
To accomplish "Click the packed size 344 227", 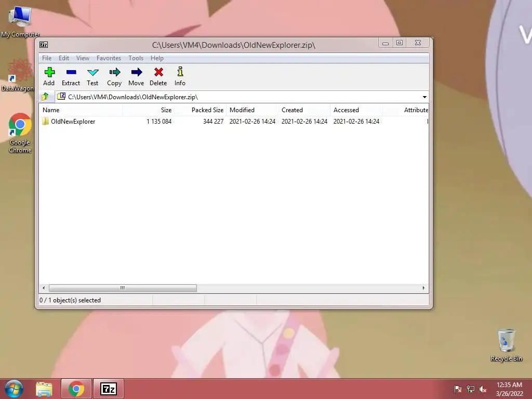I will [213, 122].
